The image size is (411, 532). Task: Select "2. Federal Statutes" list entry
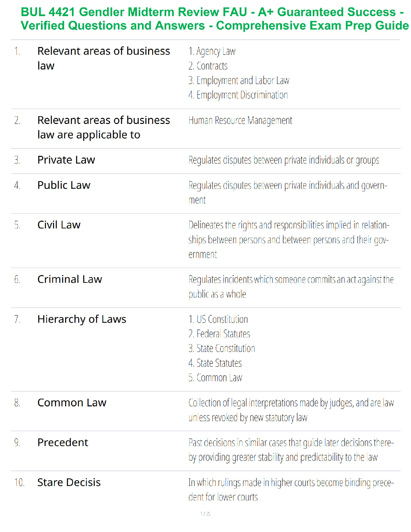(219, 334)
